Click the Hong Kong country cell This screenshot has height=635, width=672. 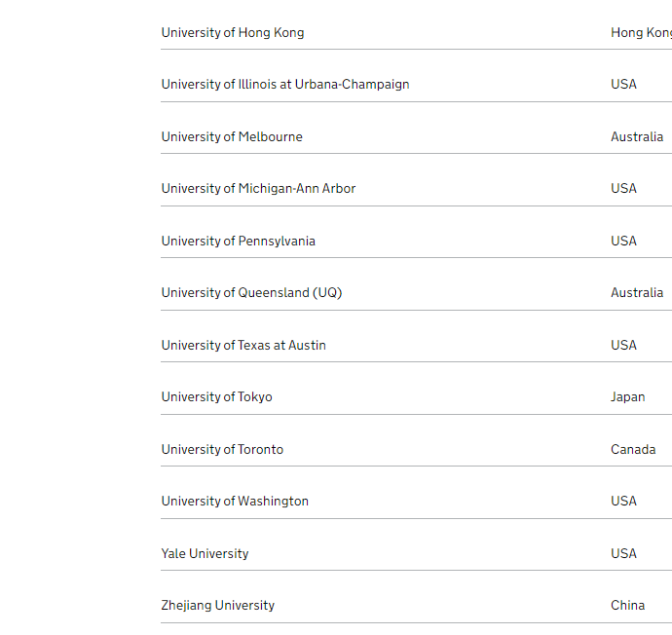pos(641,33)
